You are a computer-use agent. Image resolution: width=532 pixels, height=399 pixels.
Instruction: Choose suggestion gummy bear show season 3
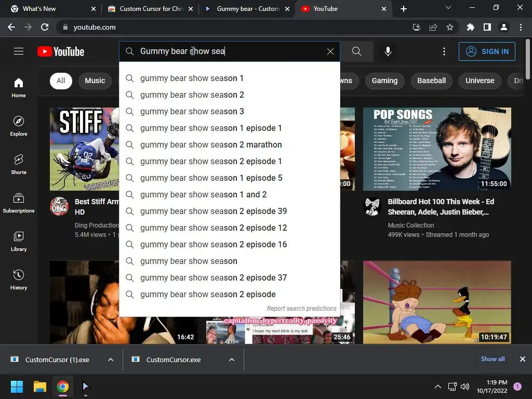point(229,112)
